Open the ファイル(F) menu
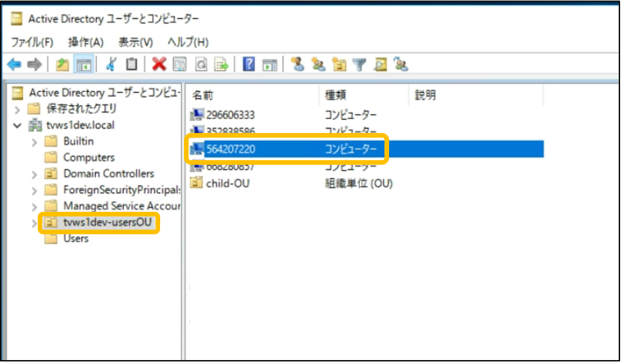 pyautogui.click(x=32, y=42)
